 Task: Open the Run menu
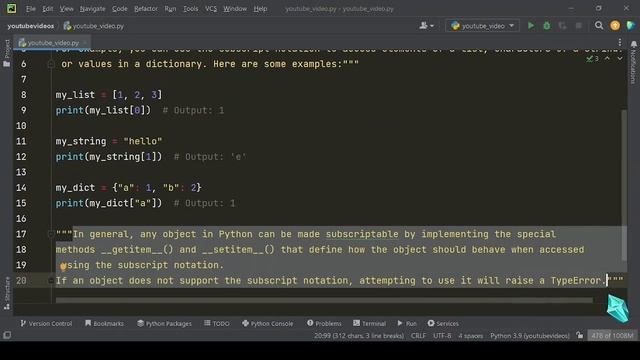(170, 9)
